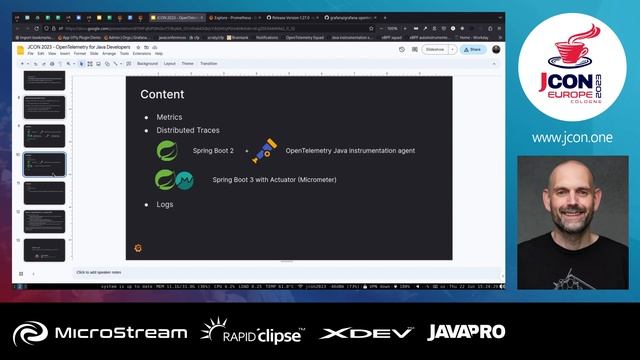This screenshot has width=640, height=360.
Task: Click the Layout toolbar button
Action: (x=169, y=64)
